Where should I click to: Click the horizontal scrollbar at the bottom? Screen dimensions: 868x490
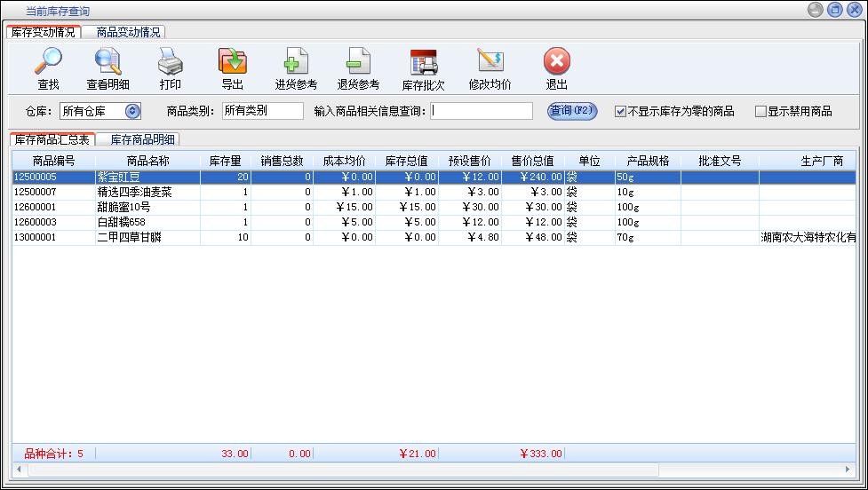tap(338, 469)
